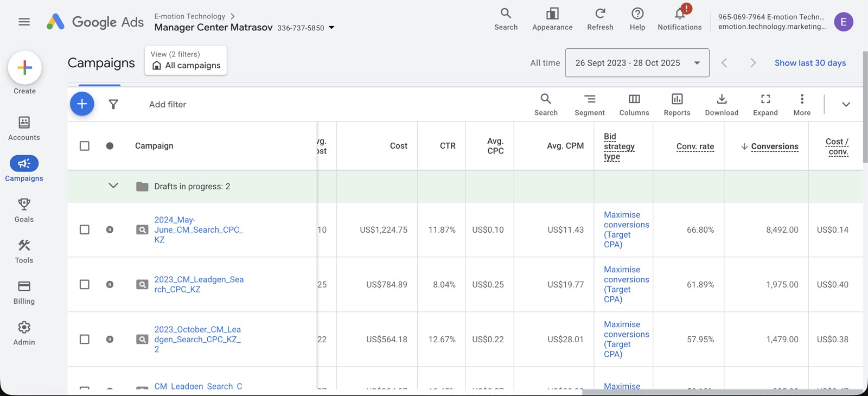Toggle paused status of 2024_May-June campaign

(110, 229)
